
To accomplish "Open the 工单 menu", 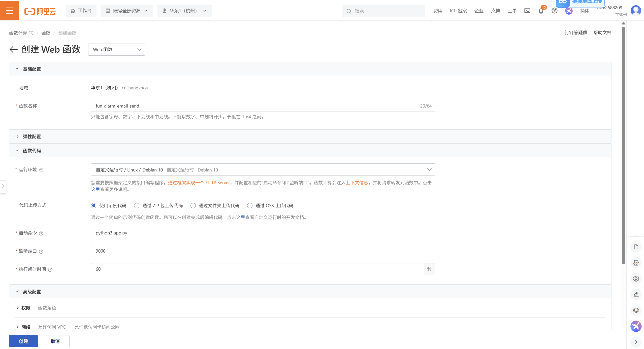I will click(512, 11).
